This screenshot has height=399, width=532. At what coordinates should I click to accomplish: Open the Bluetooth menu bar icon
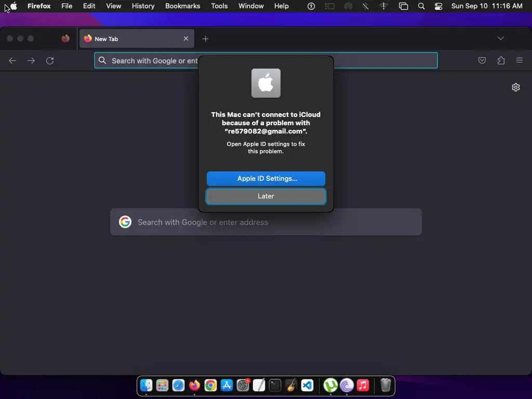pos(365,6)
